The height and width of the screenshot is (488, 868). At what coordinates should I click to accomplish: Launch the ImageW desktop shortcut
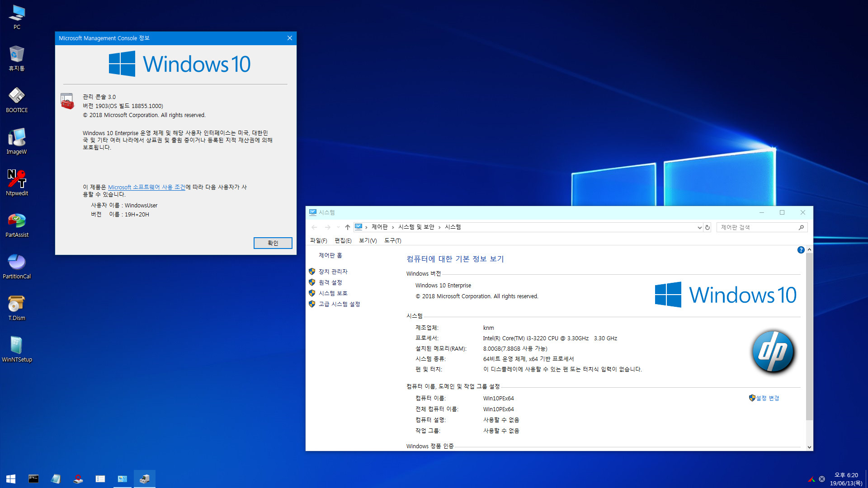[17, 141]
